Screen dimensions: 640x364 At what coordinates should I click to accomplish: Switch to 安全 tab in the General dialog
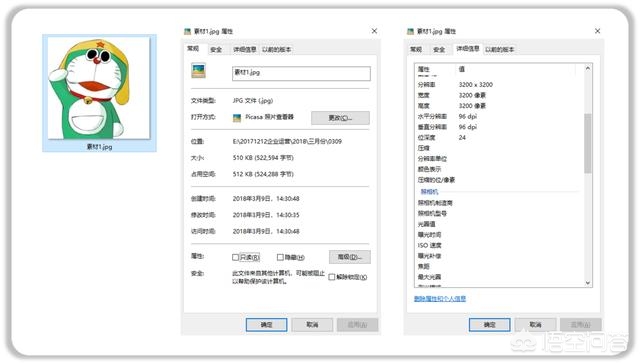click(216, 50)
